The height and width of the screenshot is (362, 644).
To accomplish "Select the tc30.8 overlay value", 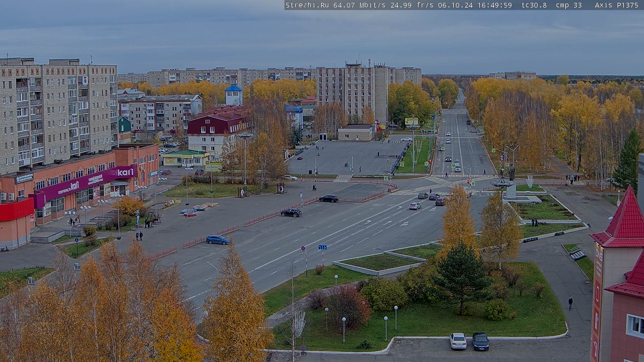I will (534, 5).
